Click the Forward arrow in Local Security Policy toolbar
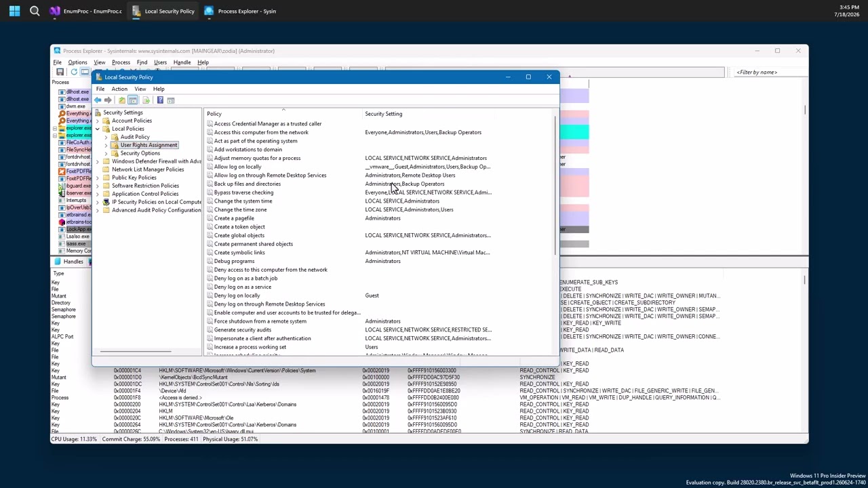Viewport: 868px width, 488px height. coord(108,100)
